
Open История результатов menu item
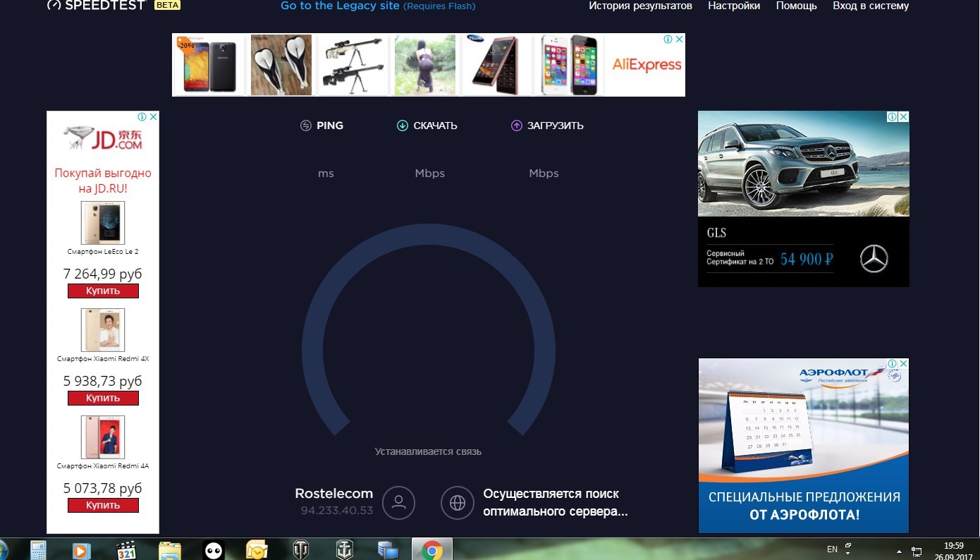point(640,6)
